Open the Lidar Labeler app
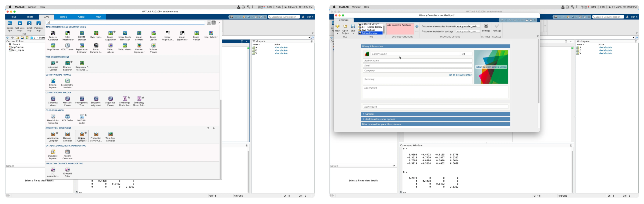 point(211,34)
